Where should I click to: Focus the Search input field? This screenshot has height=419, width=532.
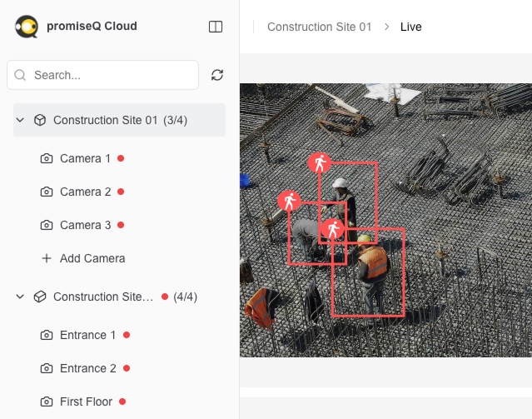(x=102, y=75)
